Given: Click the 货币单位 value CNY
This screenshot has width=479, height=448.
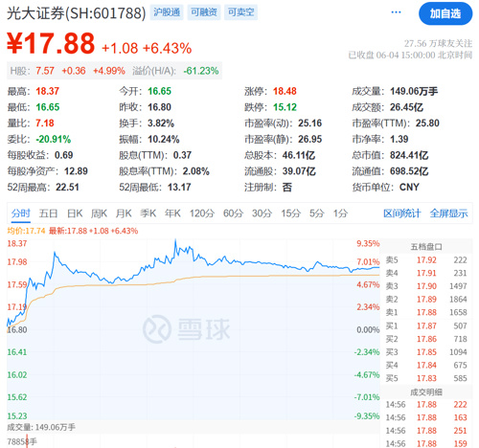Looking at the screenshot, I should click(x=409, y=188).
